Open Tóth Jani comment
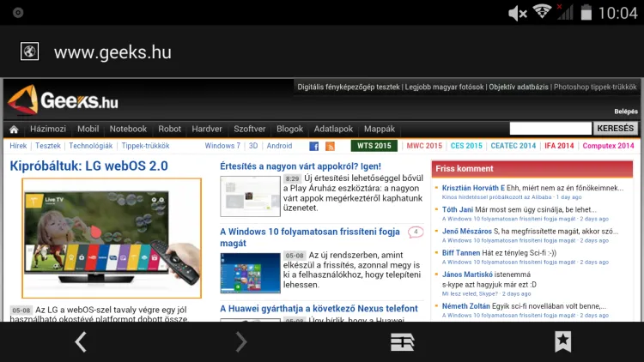Viewport: 644px width, 362px height. click(x=519, y=209)
